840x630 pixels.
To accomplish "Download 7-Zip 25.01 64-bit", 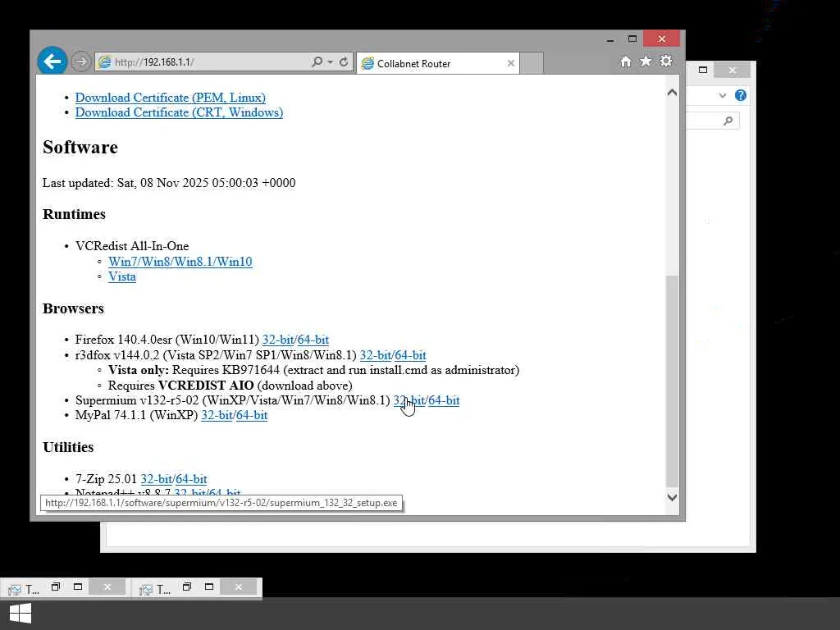I will [x=191, y=479].
